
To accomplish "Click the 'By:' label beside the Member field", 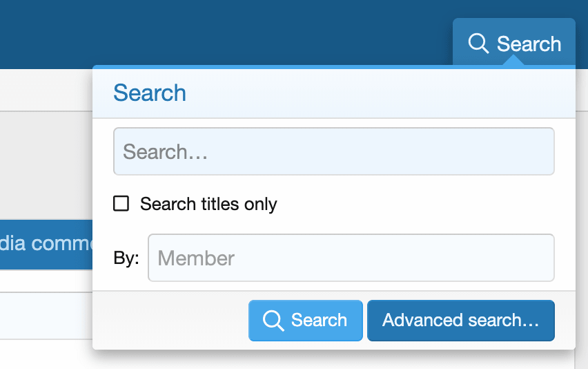I will [126, 258].
